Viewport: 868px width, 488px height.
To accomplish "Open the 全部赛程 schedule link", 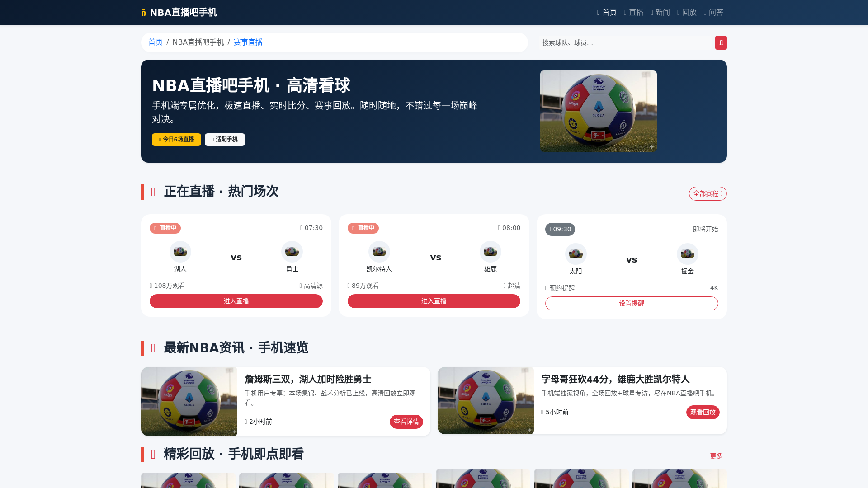I will [x=708, y=193].
